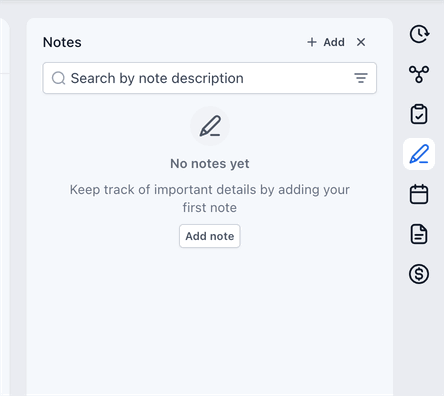
Task: Click the empty-state pencil illustration
Action: [x=210, y=126]
